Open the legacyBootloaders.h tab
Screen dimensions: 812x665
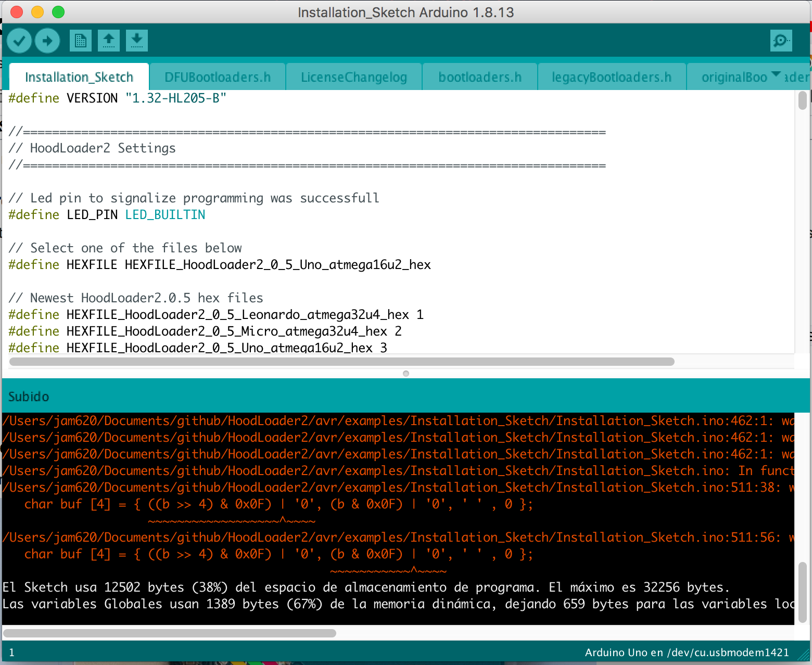(x=612, y=77)
